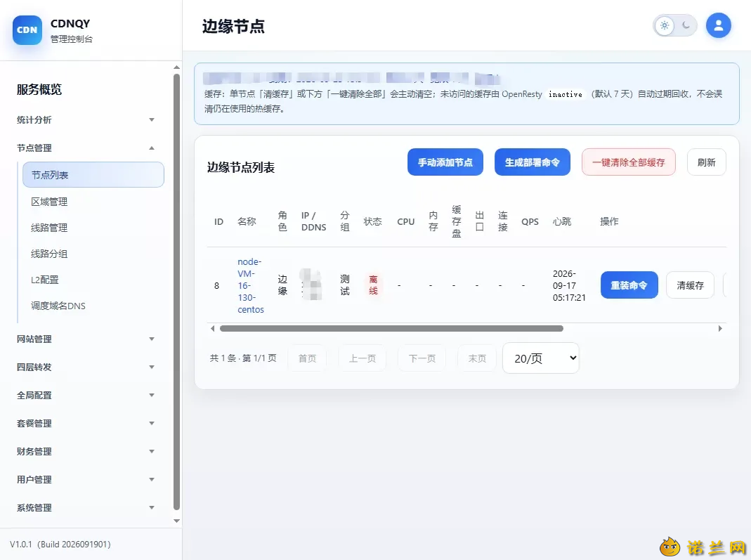Image resolution: width=751 pixels, height=560 pixels.
Task: Click the sidebar scroll down arrow
Action: point(177,521)
